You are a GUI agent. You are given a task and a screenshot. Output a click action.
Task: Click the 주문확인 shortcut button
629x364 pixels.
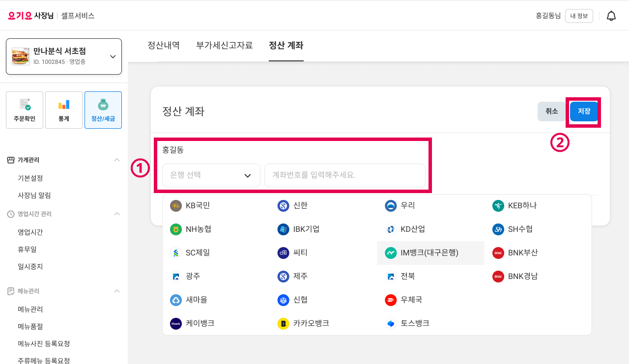point(25,110)
